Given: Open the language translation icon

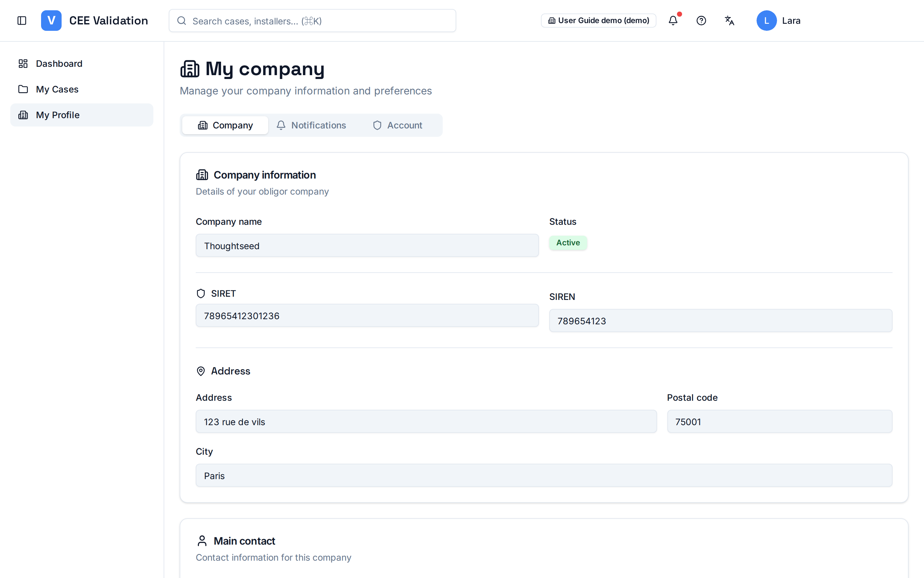Looking at the screenshot, I should tap(729, 21).
